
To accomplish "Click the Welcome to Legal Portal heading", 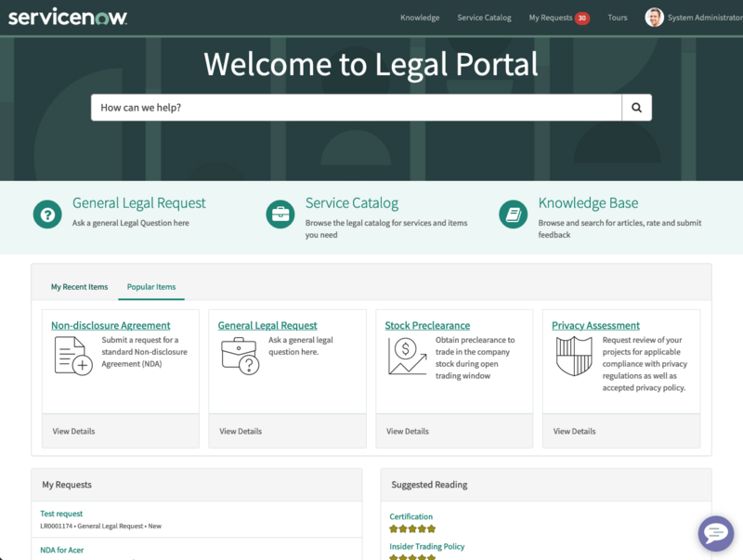I will coord(371,64).
